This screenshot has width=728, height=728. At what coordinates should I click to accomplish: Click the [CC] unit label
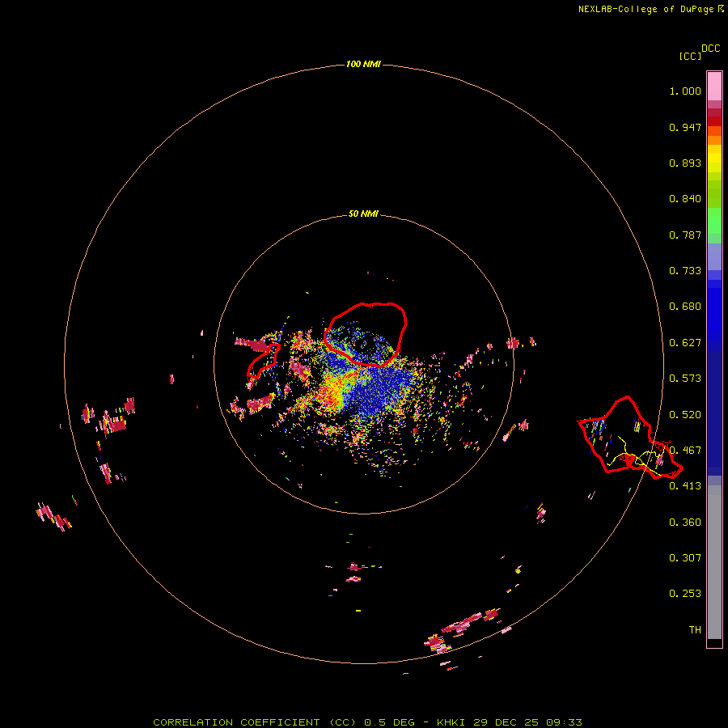(690, 56)
